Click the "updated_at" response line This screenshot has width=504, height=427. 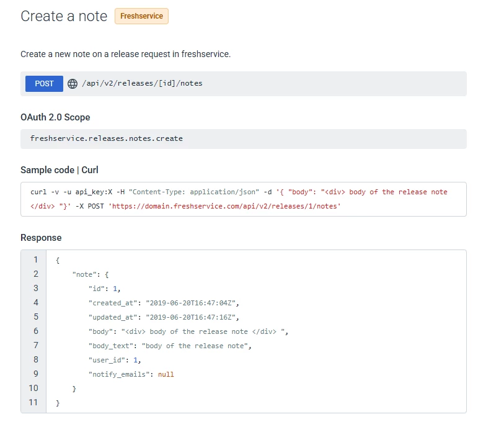(164, 317)
